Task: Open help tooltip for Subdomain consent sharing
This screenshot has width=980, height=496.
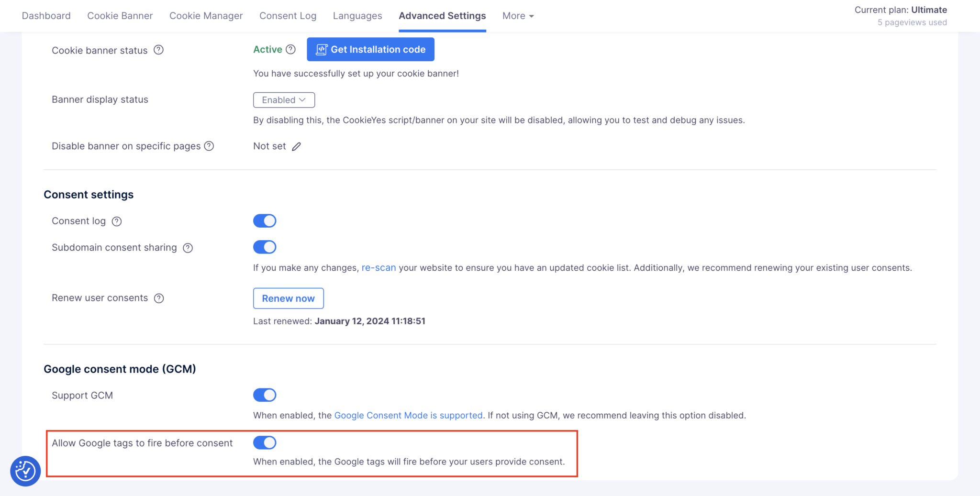Action: point(188,248)
